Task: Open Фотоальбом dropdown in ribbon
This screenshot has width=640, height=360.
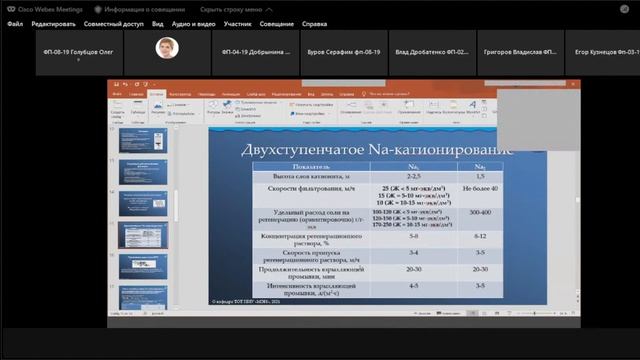Action: coord(182,114)
